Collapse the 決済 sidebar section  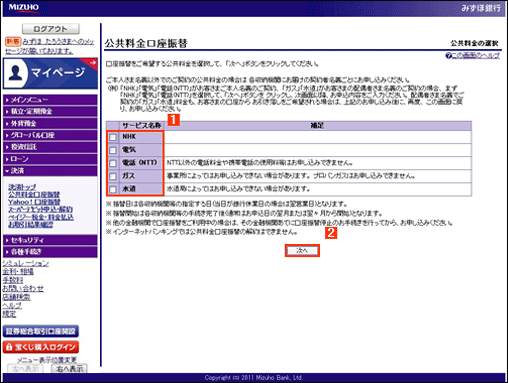50,171
